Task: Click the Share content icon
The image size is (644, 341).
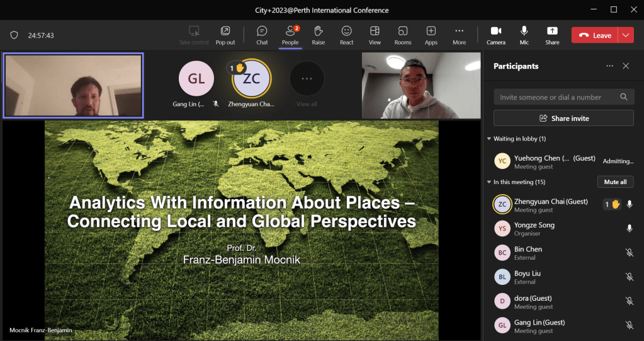Action: pos(552,35)
